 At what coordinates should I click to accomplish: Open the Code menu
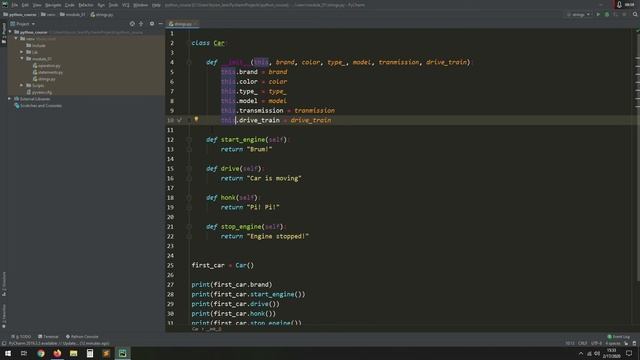coord(70,5)
